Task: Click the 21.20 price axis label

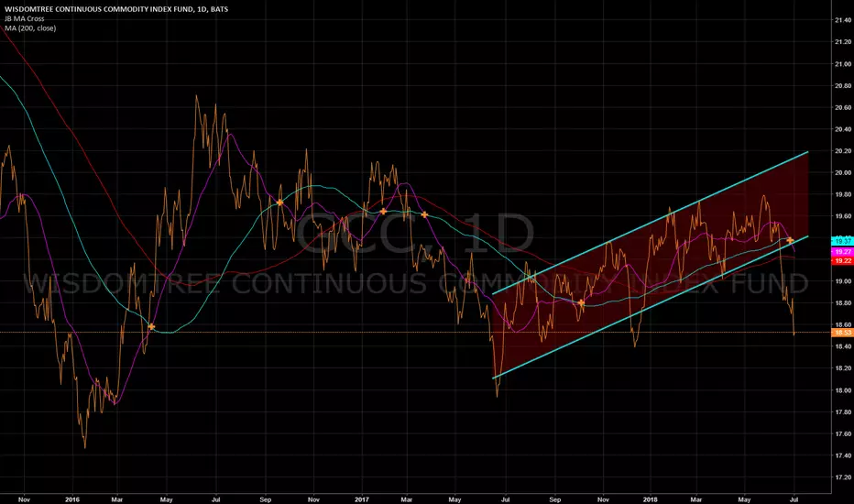Action: click(x=843, y=42)
